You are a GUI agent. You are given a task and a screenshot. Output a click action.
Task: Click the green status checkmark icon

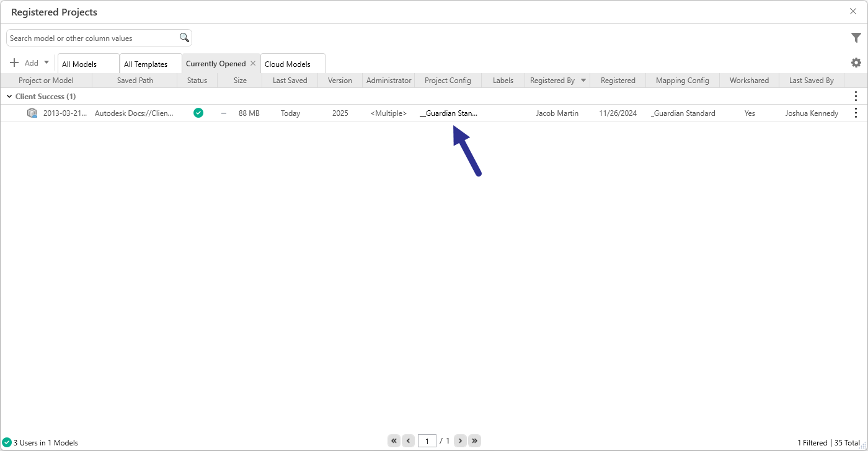(198, 113)
